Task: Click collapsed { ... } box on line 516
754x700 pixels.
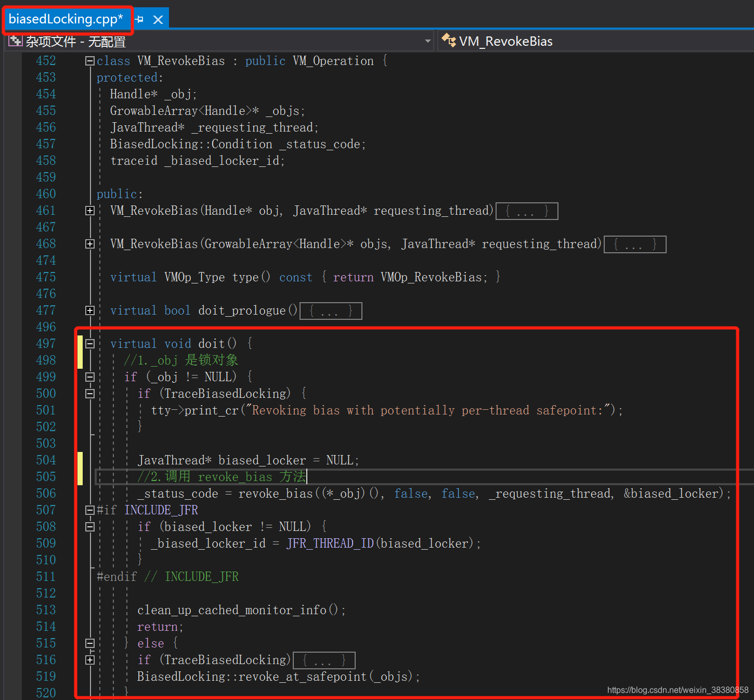Action: (x=324, y=660)
